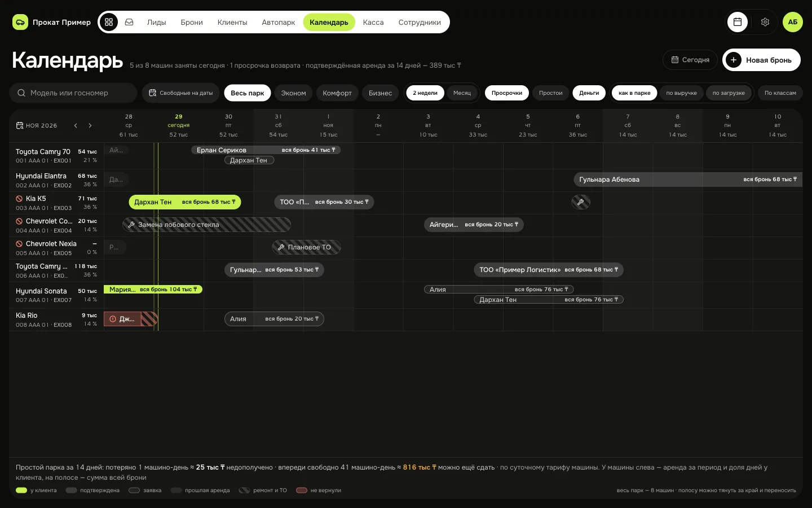Click the wrench repair marker in Kia K5 row
This screenshot has width=812, height=508.
581,202
